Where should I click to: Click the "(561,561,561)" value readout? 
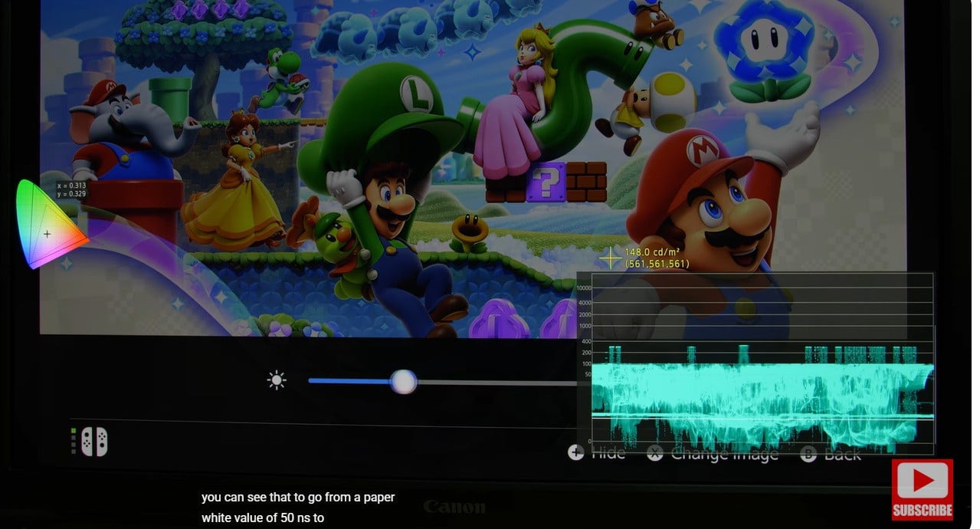pos(657,264)
